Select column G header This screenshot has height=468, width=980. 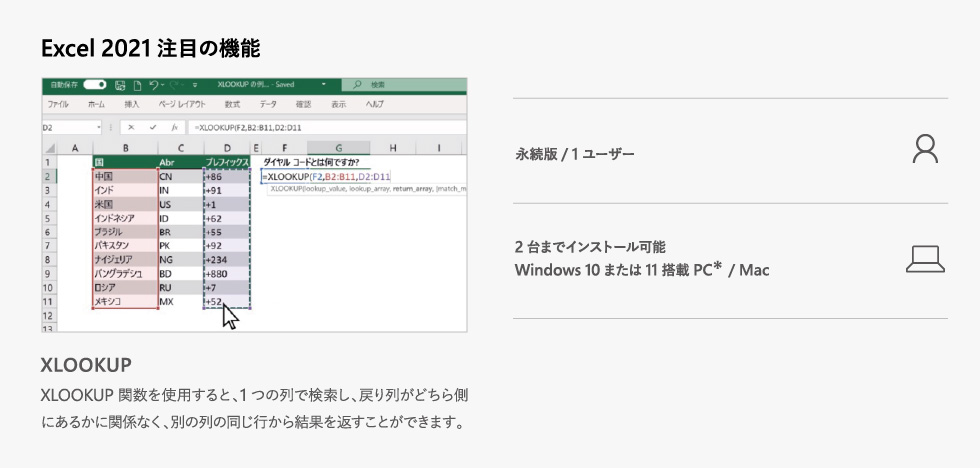[339, 148]
